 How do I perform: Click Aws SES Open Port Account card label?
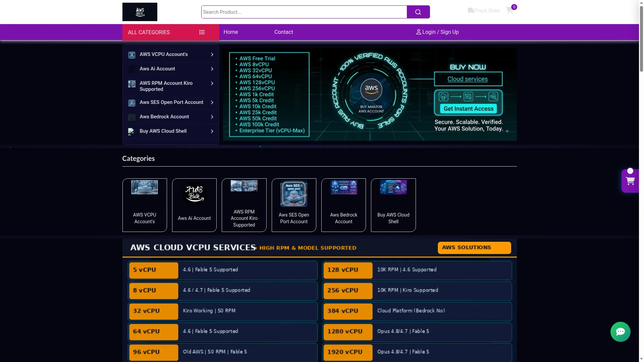pos(294,218)
